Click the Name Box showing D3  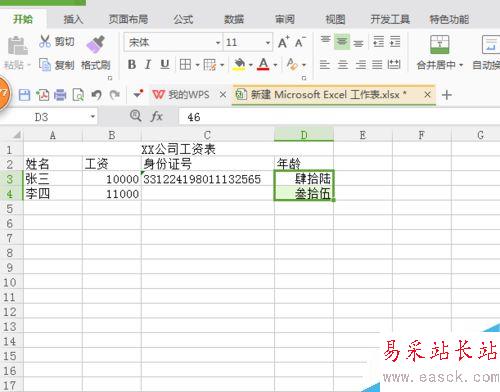click(x=49, y=117)
